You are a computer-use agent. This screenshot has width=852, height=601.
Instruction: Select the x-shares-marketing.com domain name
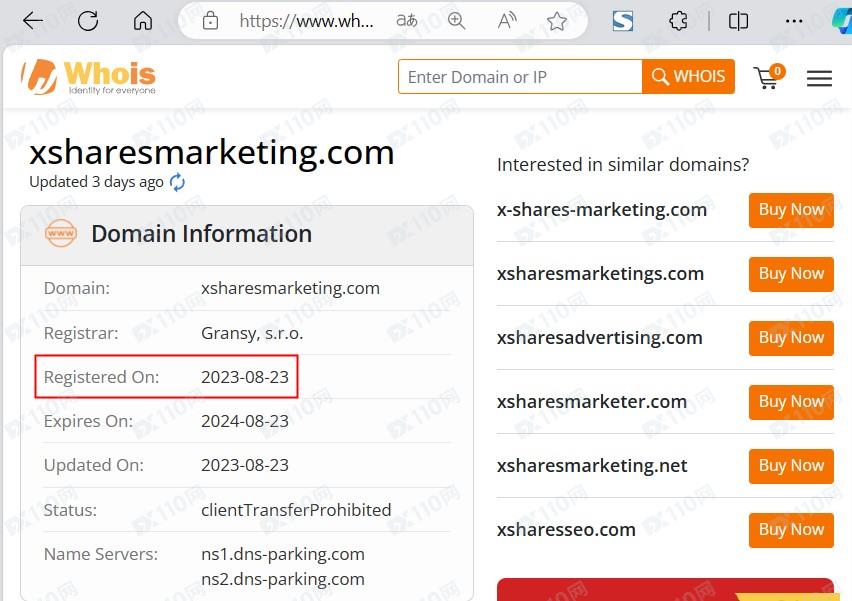coord(602,210)
